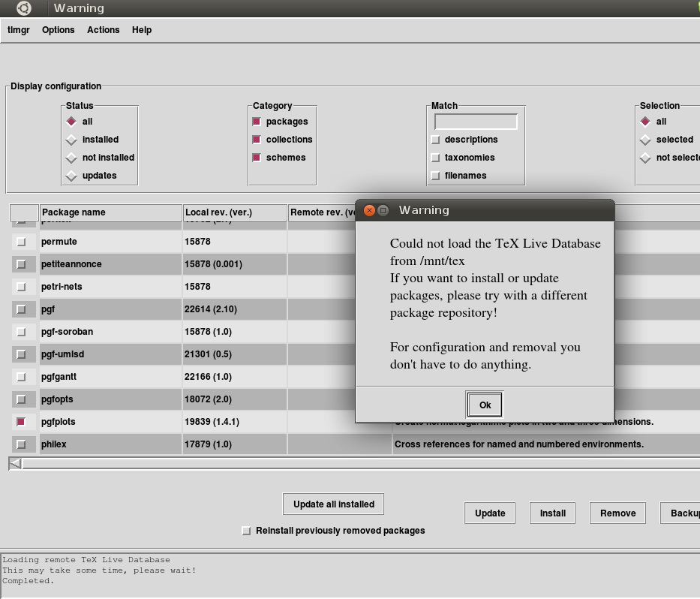This screenshot has width=700, height=599.
Task: Check the checkbox for pgf-umlsd package
Action: pyautogui.click(x=21, y=354)
